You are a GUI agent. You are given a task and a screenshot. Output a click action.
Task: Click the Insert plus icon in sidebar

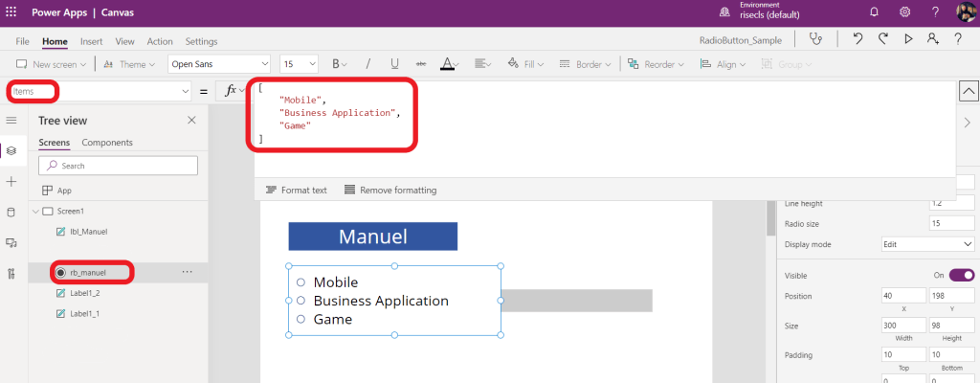[x=11, y=181]
